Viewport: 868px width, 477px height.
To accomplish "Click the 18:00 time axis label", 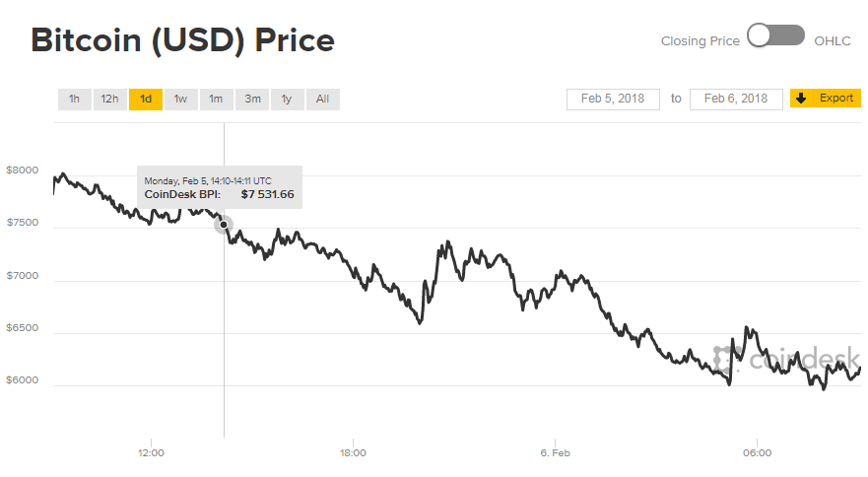I will [x=353, y=453].
